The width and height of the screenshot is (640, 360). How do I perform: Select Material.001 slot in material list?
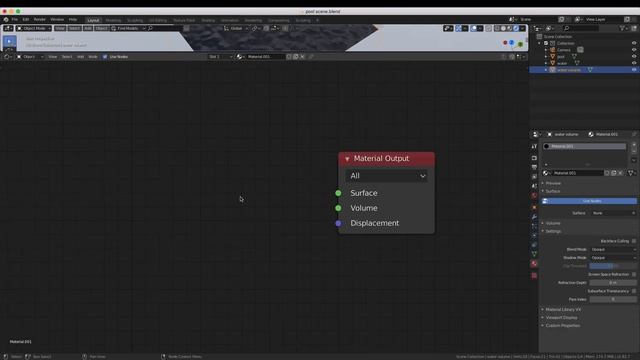pyautogui.click(x=584, y=146)
